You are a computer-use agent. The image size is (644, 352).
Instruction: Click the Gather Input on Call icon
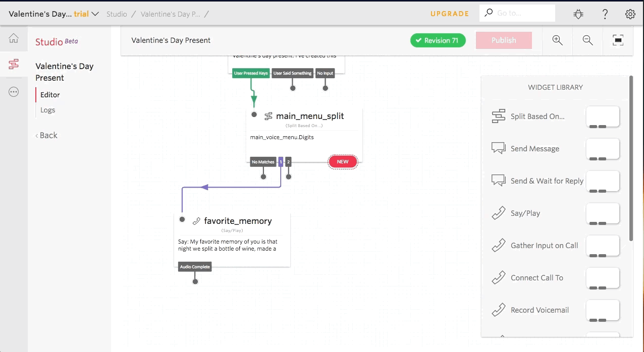point(498,245)
